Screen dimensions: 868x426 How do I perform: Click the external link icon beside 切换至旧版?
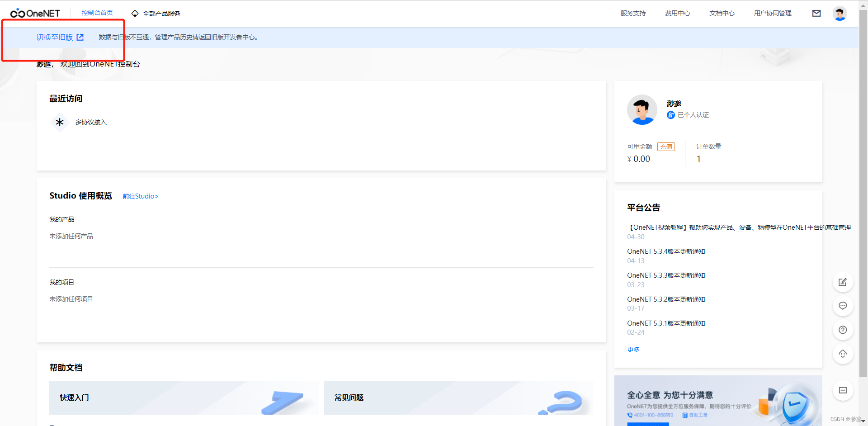[80, 37]
